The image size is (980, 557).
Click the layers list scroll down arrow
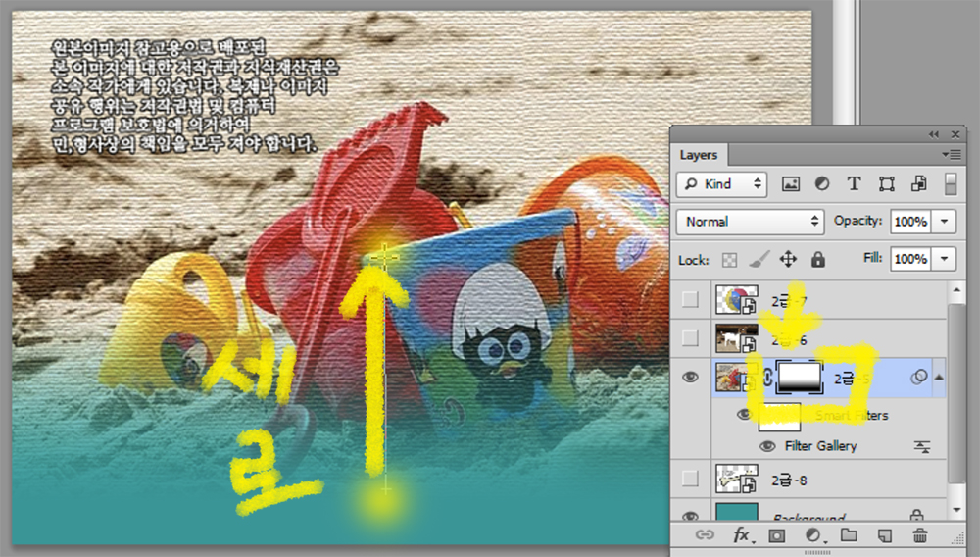click(x=956, y=510)
